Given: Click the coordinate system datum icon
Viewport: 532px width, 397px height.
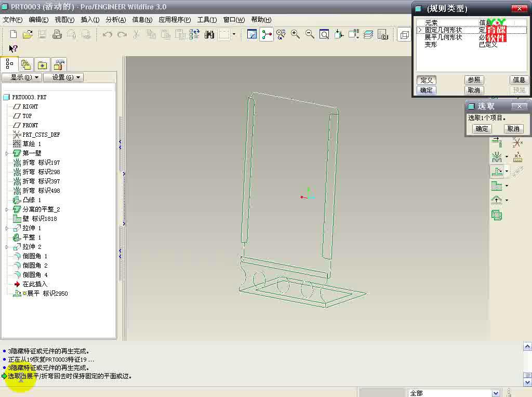Looking at the screenshot, I should pyautogui.click(x=517, y=142).
